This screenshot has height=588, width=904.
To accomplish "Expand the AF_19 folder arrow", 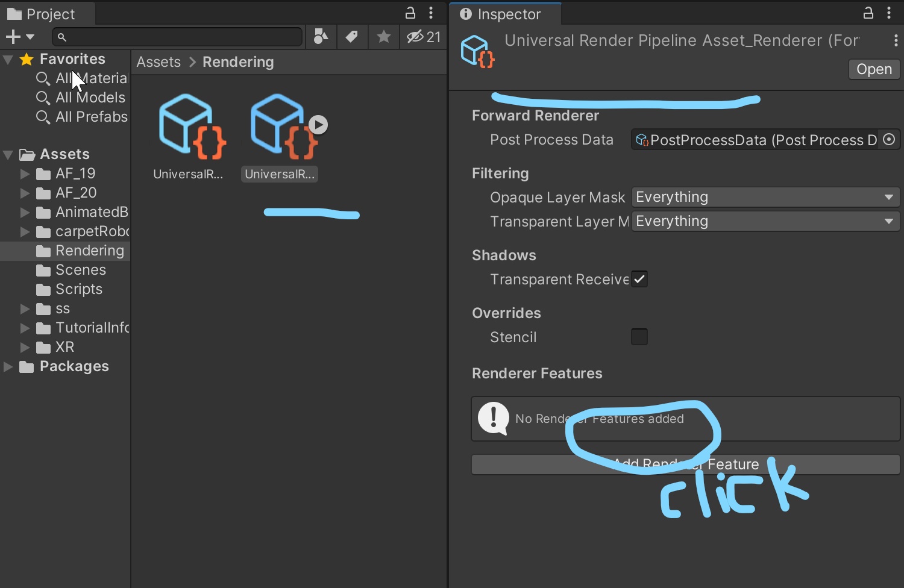I will coord(25,174).
